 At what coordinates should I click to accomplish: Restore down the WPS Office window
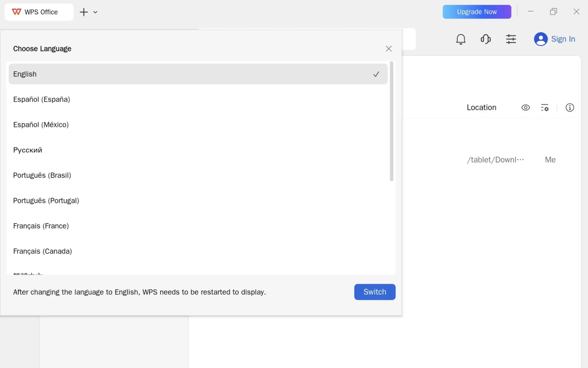coord(553,12)
